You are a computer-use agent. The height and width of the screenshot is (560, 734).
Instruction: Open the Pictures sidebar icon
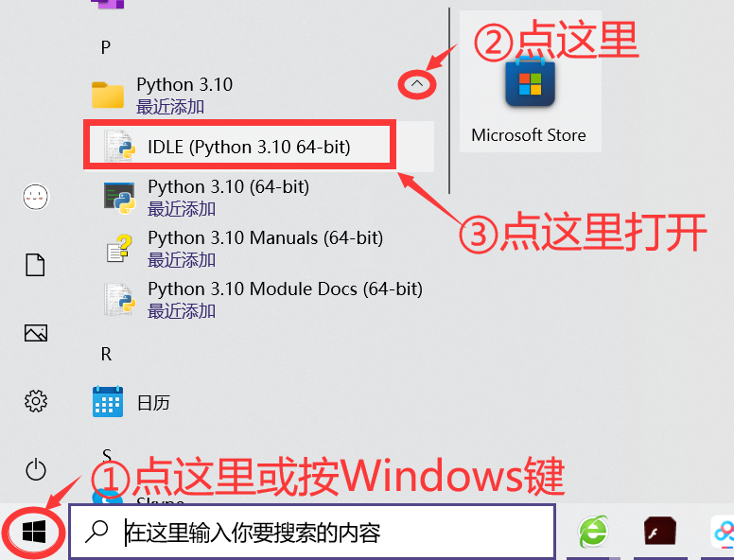coord(36,333)
